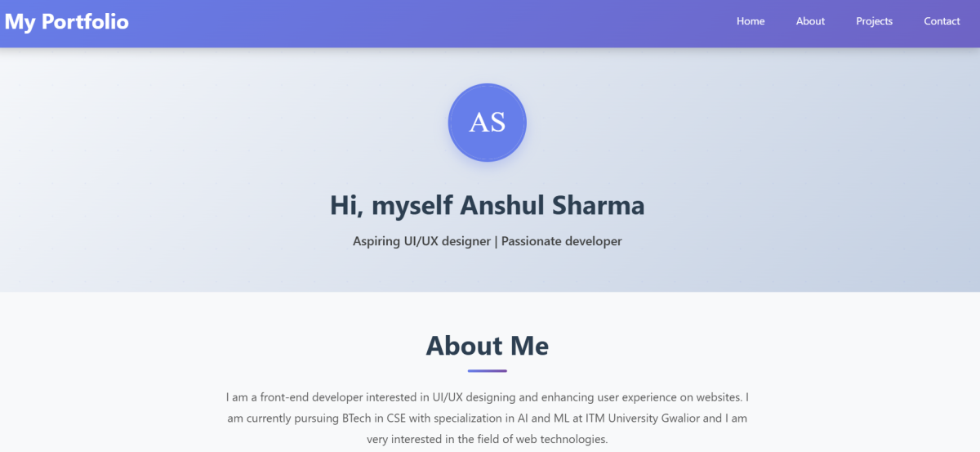Click the AS avatar circle
Screen dimensions: 980x452
[x=488, y=123]
